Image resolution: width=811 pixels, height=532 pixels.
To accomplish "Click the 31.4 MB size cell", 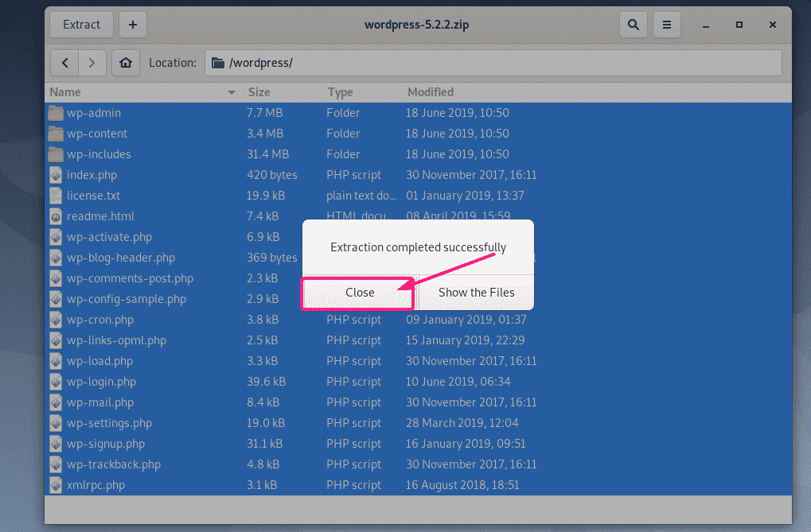I will [267, 154].
